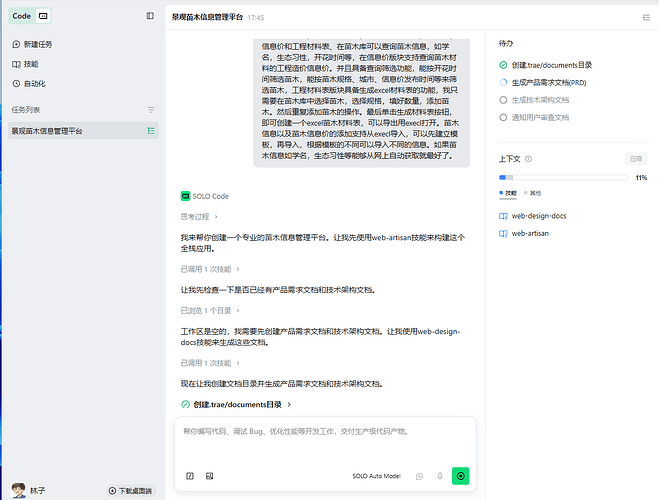Expand the 思考过程 section
This screenshot has height=500, width=659.
click(x=199, y=217)
